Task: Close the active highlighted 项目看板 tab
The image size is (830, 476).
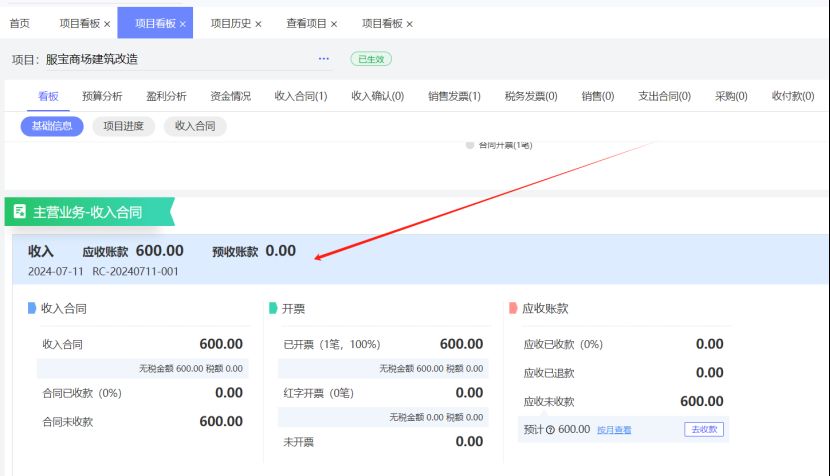Action: click(x=182, y=24)
